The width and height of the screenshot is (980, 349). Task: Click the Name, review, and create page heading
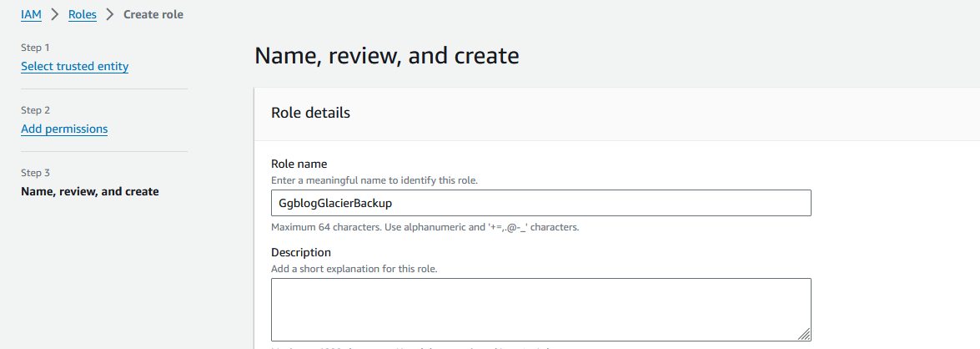point(386,56)
